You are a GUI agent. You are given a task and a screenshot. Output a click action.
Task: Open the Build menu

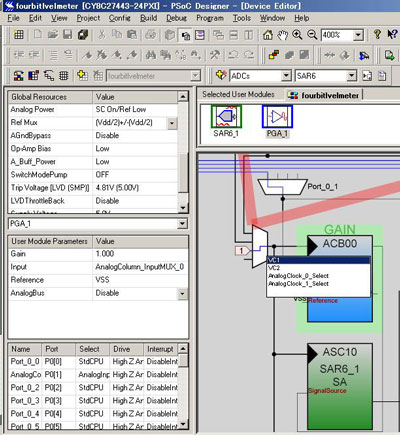click(x=148, y=18)
